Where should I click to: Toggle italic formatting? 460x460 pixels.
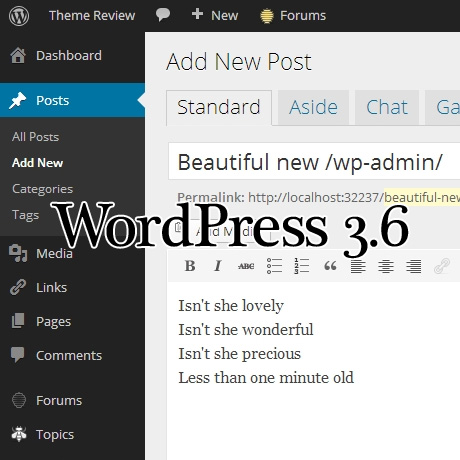pos(218,266)
